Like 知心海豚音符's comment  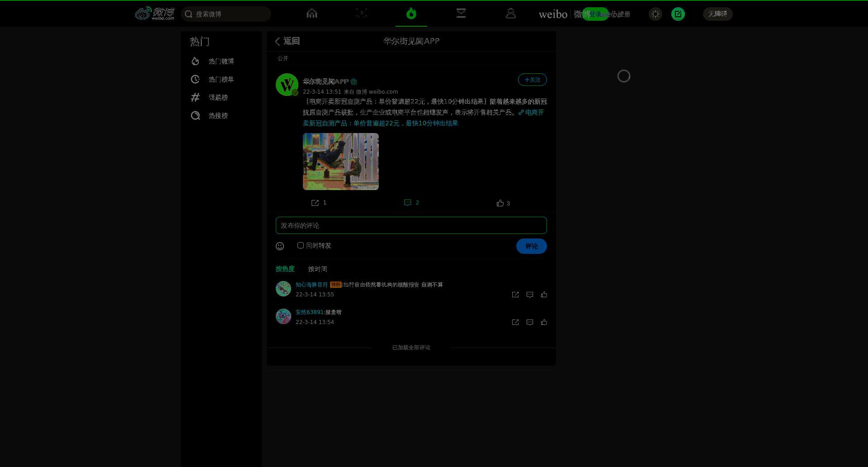[x=544, y=295]
